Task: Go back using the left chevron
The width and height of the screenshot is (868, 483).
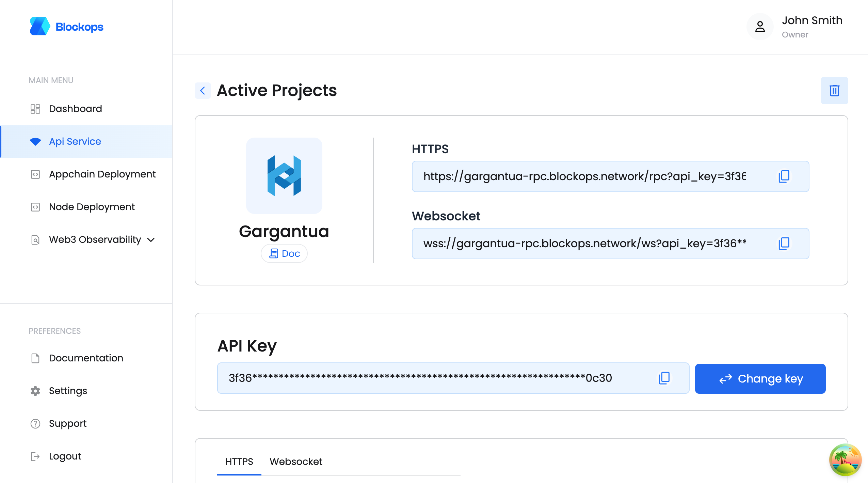Action: point(203,91)
